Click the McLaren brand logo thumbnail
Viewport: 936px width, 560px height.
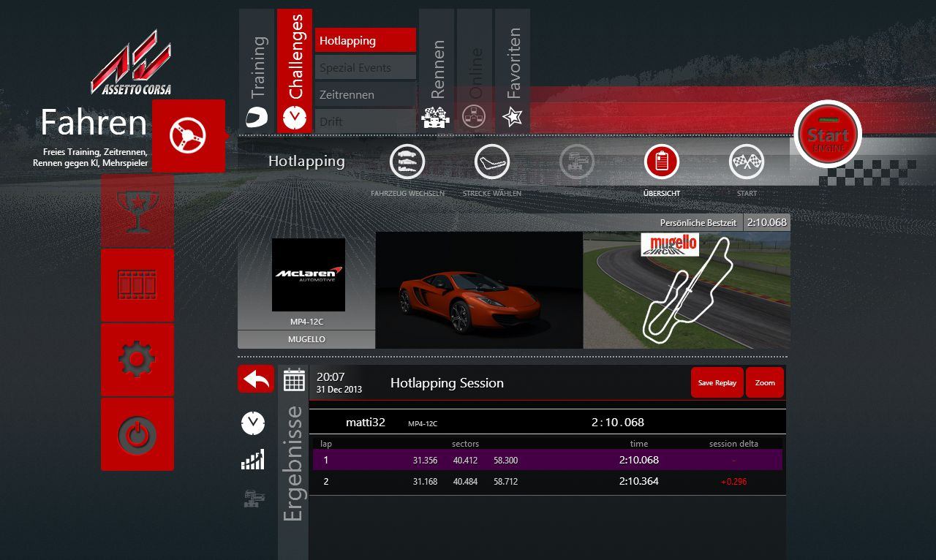click(309, 275)
